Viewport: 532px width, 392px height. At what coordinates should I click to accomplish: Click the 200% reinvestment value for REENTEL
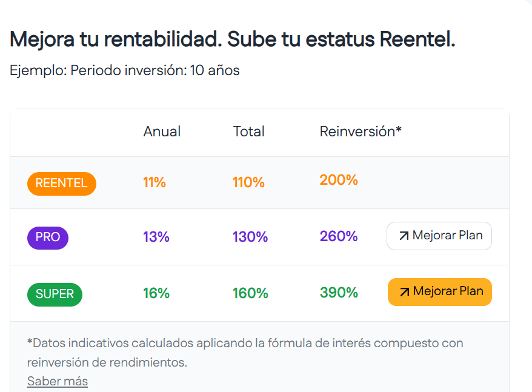(x=339, y=180)
